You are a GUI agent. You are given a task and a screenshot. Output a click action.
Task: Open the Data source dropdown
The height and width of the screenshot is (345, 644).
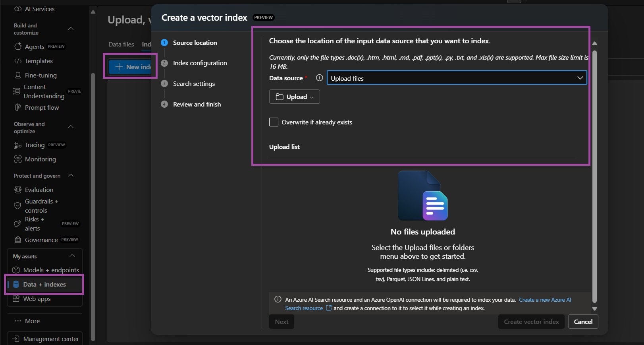click(457, 78)
